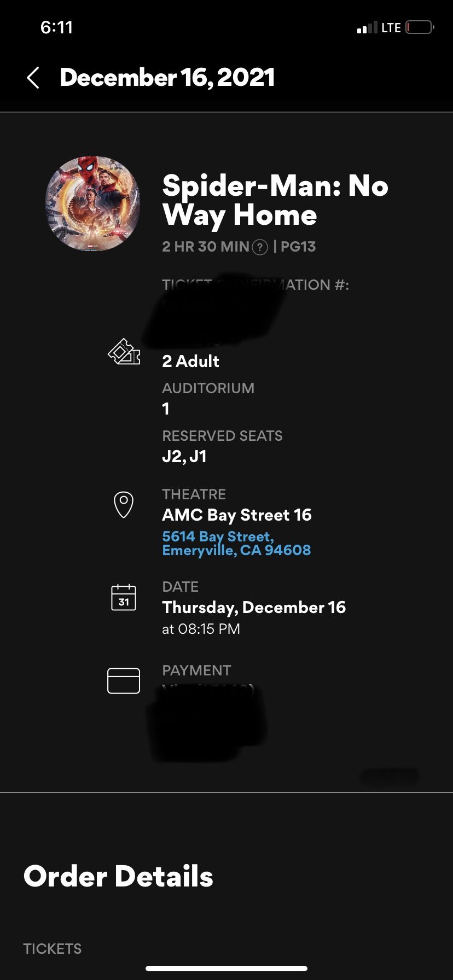Viewport: 453px width, 980px height.
Task: Tap the Thursday, December 16 date text
Action: click(x=254, y=607)
